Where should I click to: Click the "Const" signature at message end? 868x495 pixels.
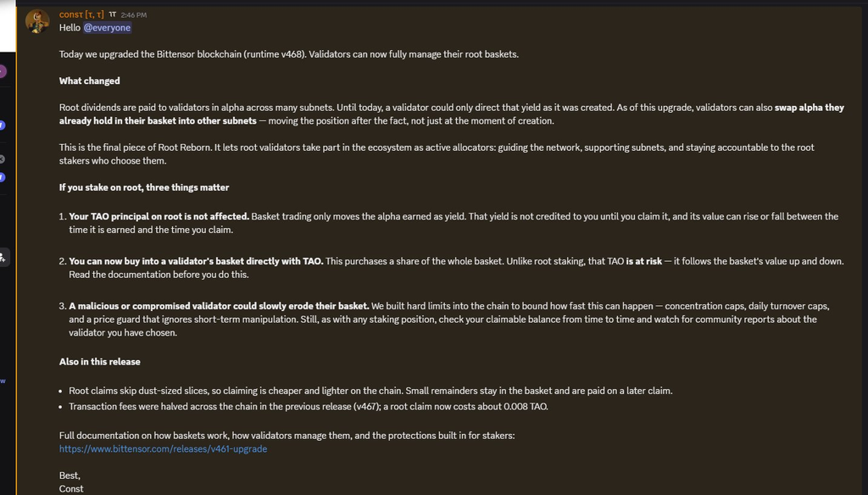(71, 489)
